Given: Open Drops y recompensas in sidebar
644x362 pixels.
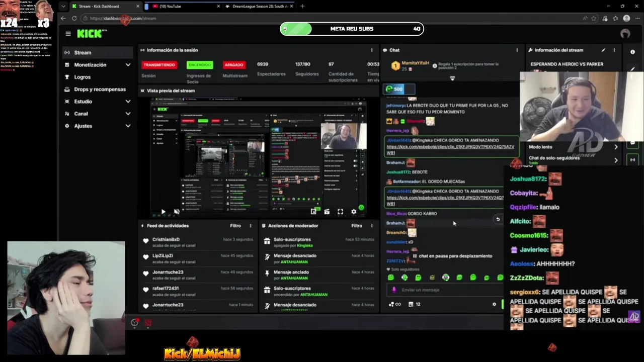Looking at the screenshot, I should tap(100, 89).
